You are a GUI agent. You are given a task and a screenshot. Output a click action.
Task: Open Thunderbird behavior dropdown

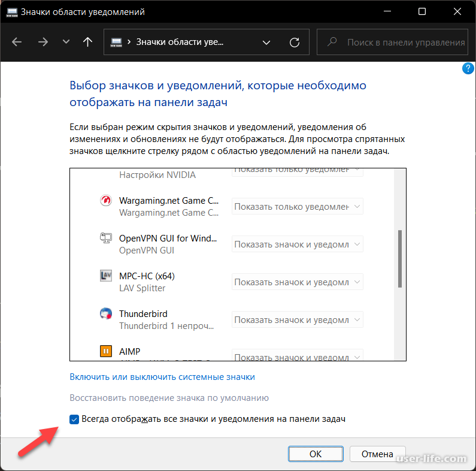point(298,319)
